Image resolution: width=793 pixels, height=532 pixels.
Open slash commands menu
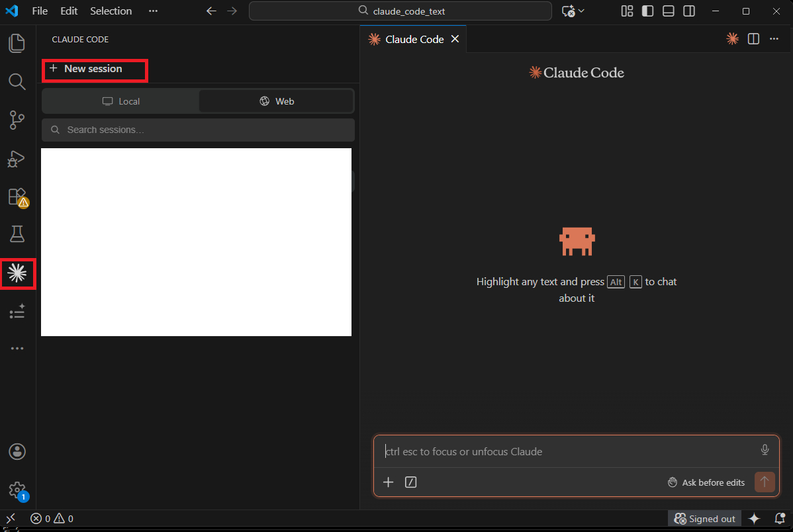(410, 482)
